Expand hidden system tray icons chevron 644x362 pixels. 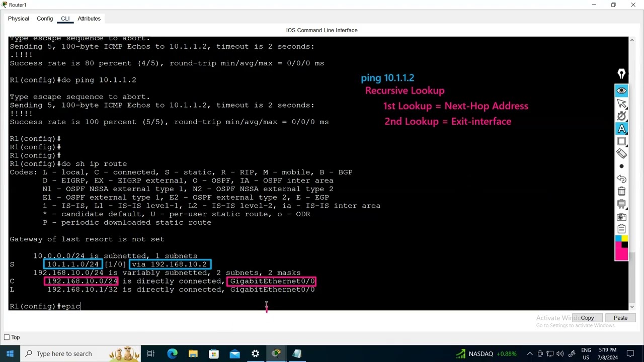pyautogui.click(x=529, y=353)
